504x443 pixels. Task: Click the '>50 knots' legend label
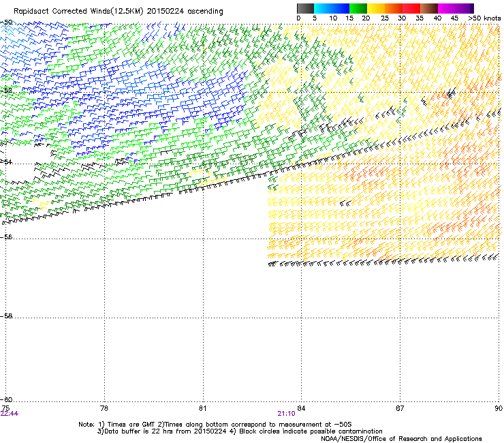point(484,18)
